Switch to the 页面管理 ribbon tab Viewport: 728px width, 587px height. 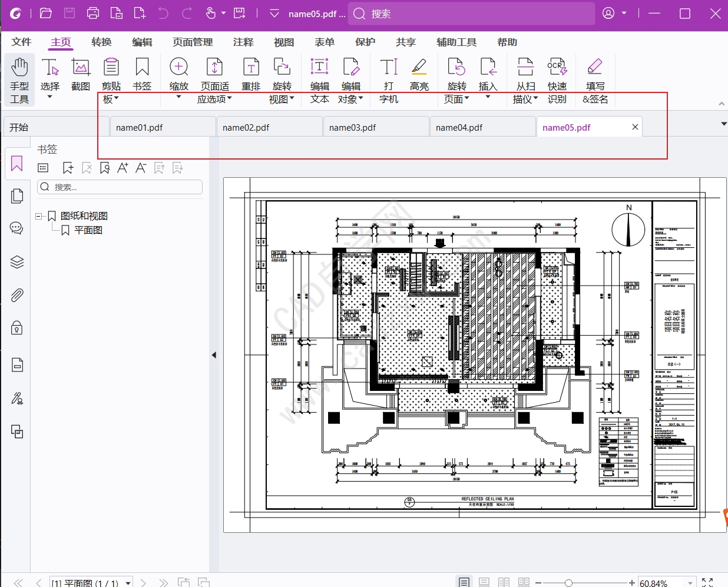193,42
